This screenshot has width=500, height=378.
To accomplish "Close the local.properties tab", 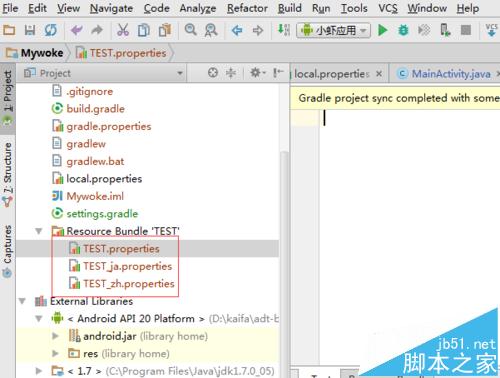I will pos(379,73).
